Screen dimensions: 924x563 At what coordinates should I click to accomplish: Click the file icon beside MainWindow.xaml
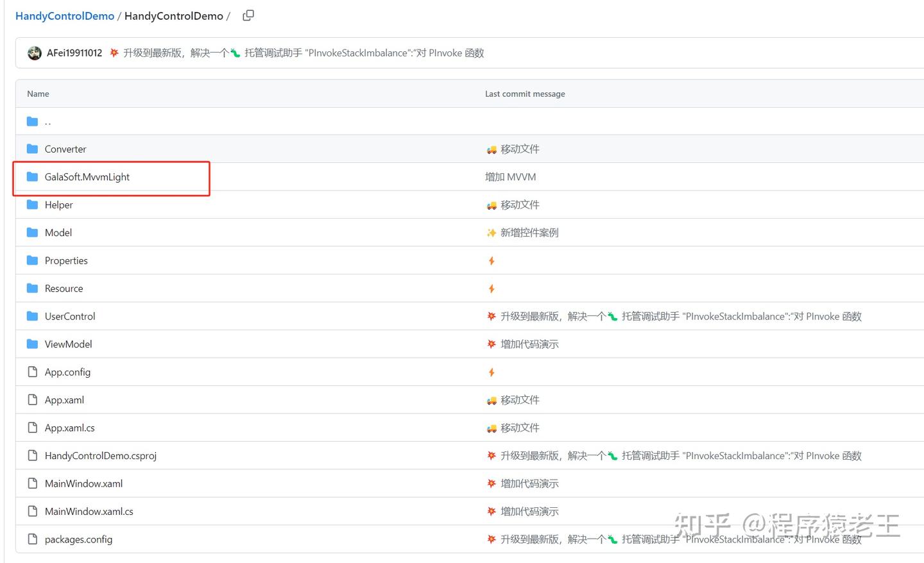pyautogui.click(x=33, y=483)
